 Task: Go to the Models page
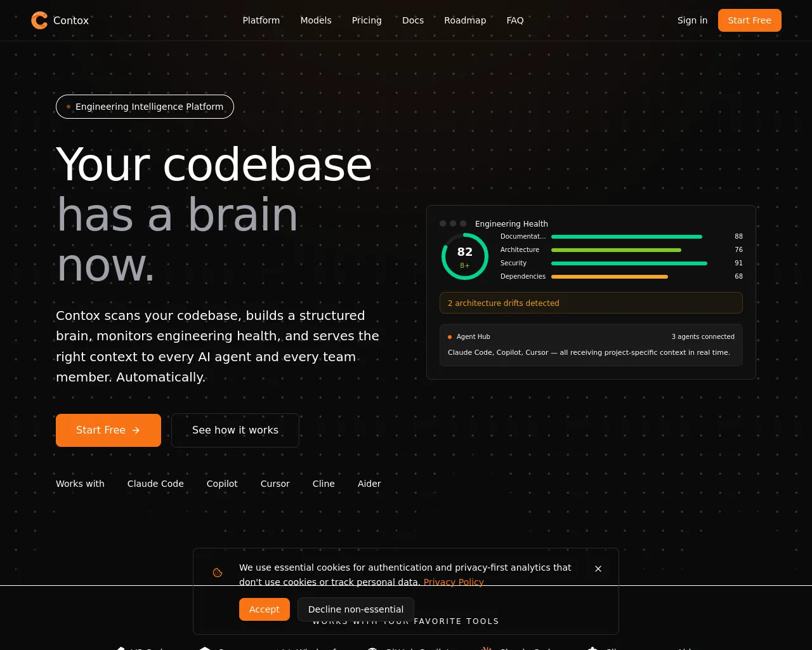316,20
